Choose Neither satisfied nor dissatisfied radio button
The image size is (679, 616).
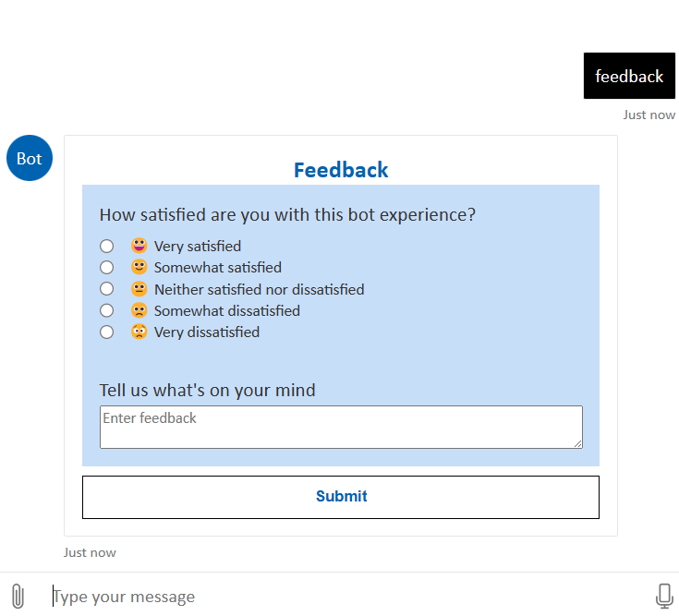[107, 289]
